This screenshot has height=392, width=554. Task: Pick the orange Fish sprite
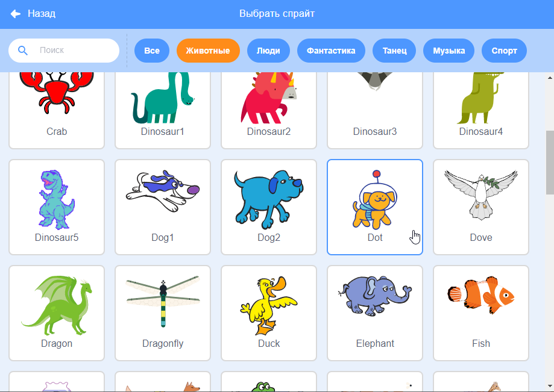481,313
